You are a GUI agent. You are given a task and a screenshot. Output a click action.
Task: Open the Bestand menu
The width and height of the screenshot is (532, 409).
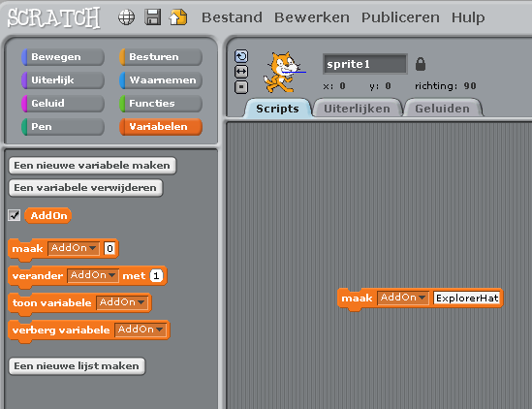pos(232,17)
